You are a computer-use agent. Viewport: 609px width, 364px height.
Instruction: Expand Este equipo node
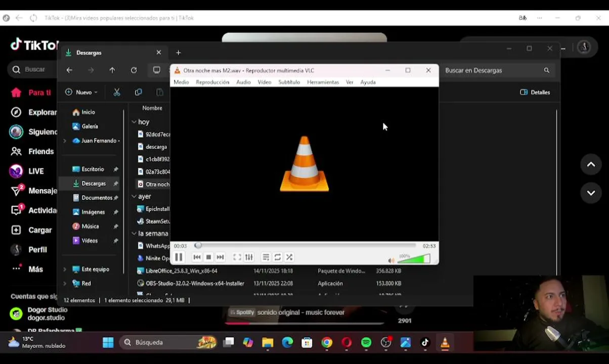pyautogui.click(x=65, y=269)
